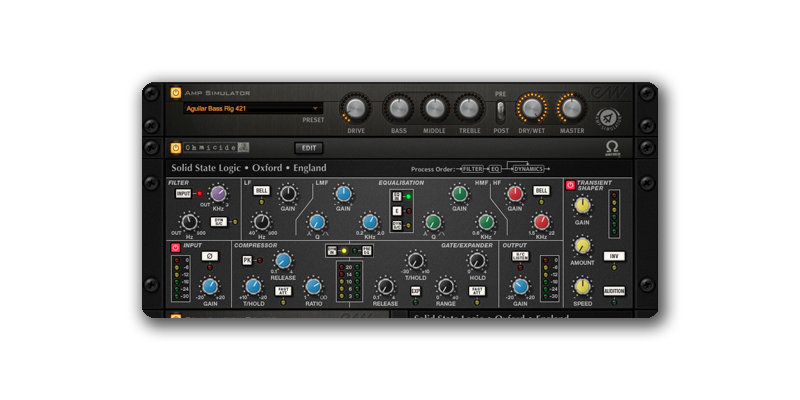
Task: Click the MASTER knob
Action: [572, 108]
